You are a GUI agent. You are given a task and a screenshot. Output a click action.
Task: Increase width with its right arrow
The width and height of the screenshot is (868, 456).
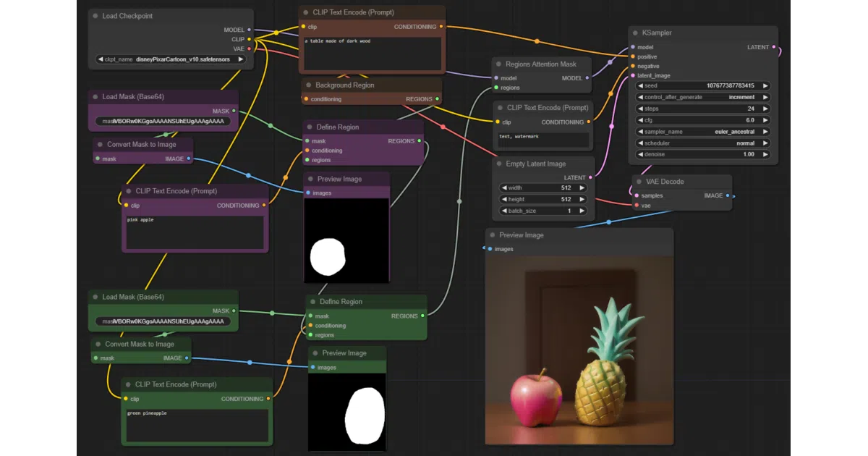pos(582,187)
